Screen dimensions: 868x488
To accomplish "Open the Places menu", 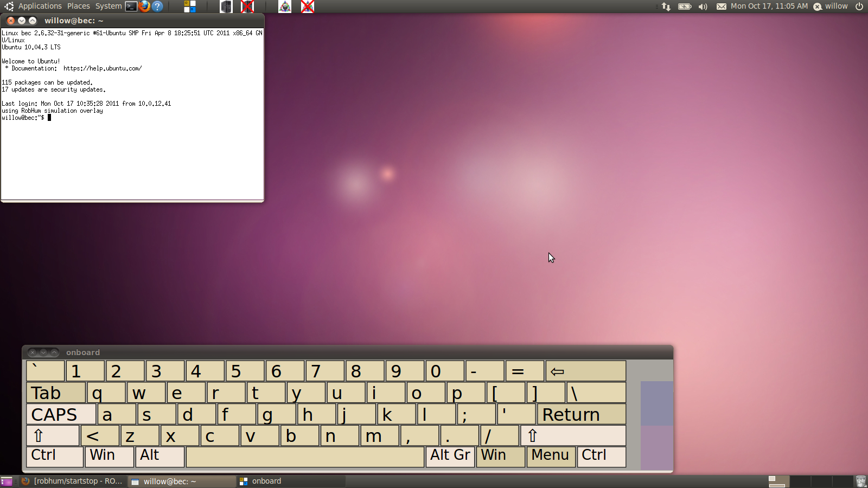I will tap(79, 7).
